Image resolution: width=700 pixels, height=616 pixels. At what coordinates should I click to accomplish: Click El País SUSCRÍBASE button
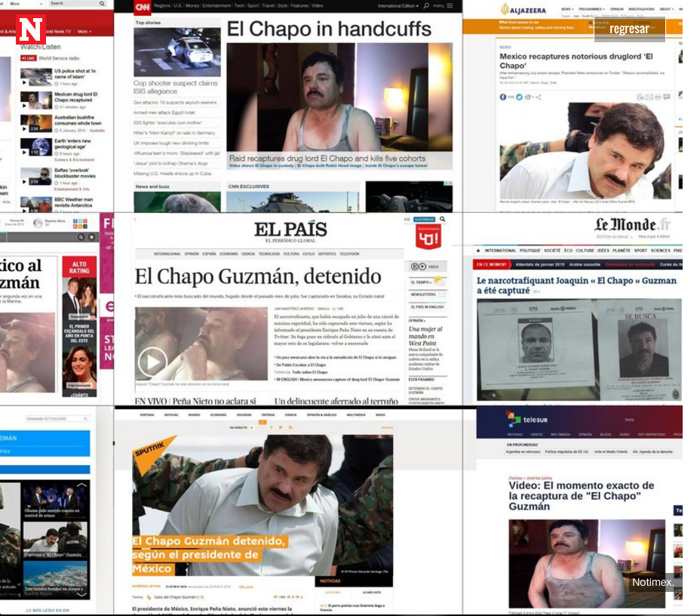[424, 220]
